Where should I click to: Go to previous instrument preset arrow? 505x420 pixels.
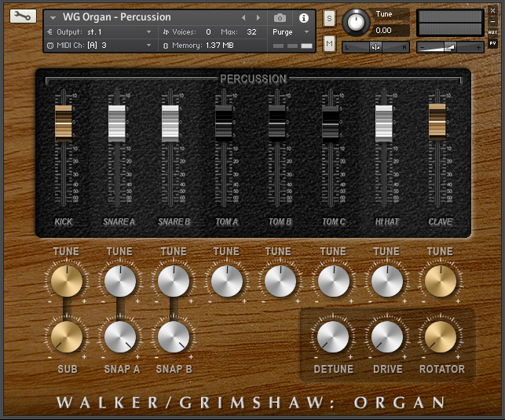coord(243,18)
